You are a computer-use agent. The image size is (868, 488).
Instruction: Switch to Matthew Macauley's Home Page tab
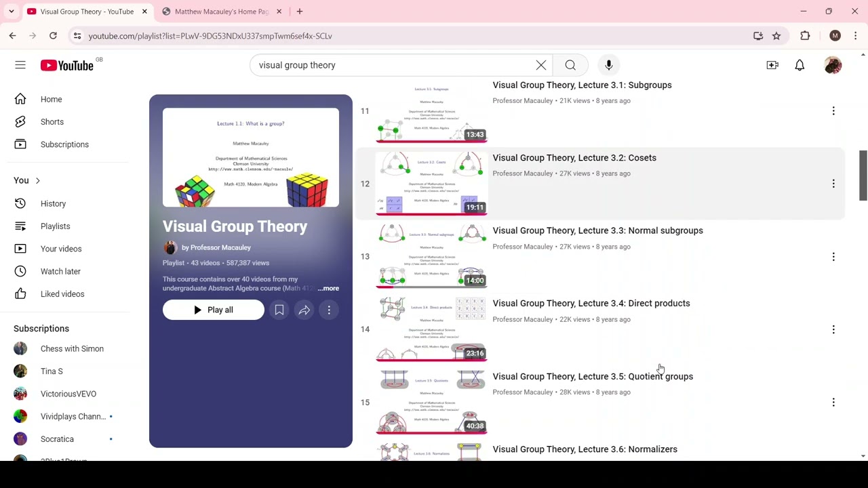pos(221,12)
